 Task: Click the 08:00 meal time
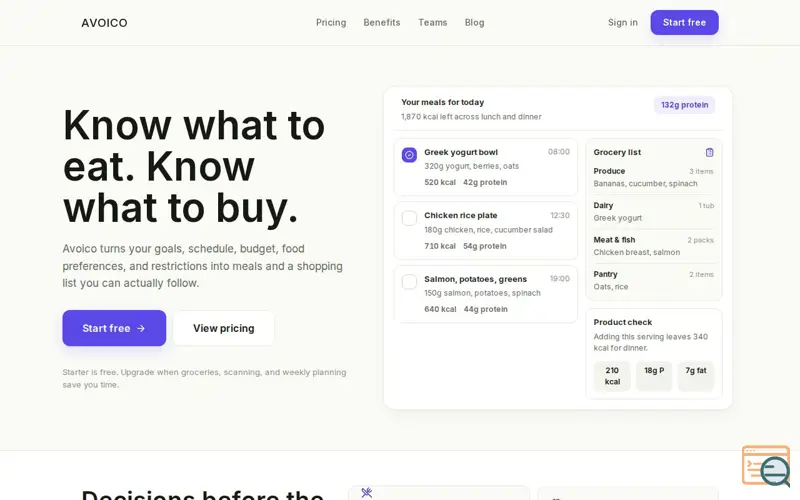[559, 152]
